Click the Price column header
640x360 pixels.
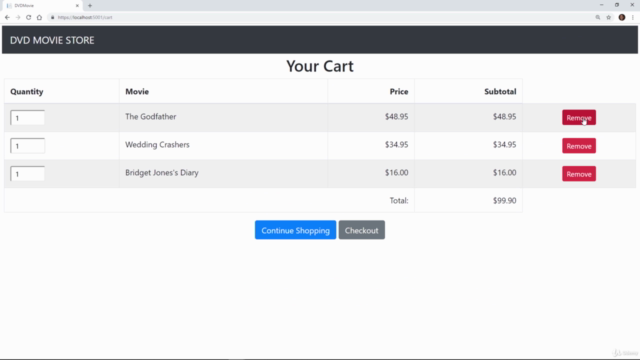(399, 91)
